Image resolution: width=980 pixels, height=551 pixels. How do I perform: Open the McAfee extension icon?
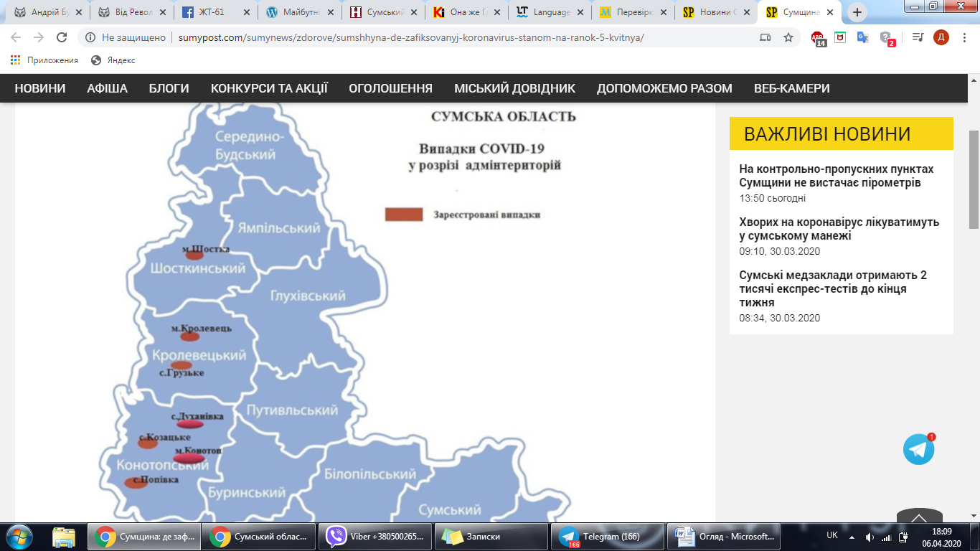pos(840,37)
